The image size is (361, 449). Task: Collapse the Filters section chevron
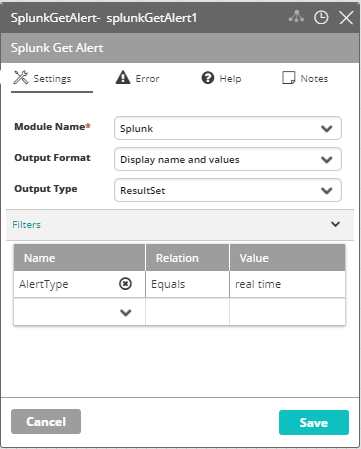(x=335, y=224)
